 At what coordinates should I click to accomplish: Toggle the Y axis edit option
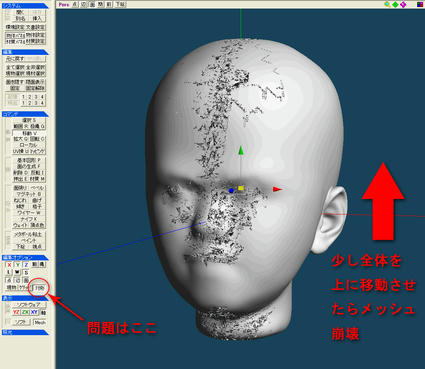(x=18, y=265)
